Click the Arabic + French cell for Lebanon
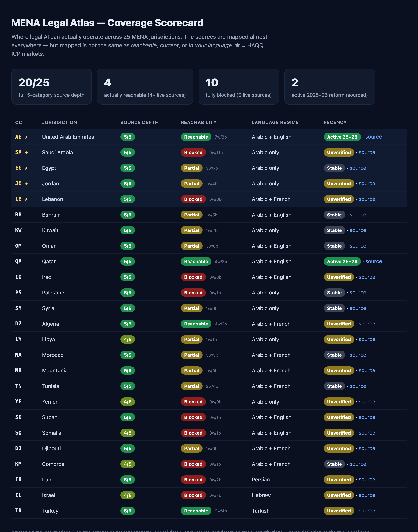 pyautogui.click(x=271, y=199)
